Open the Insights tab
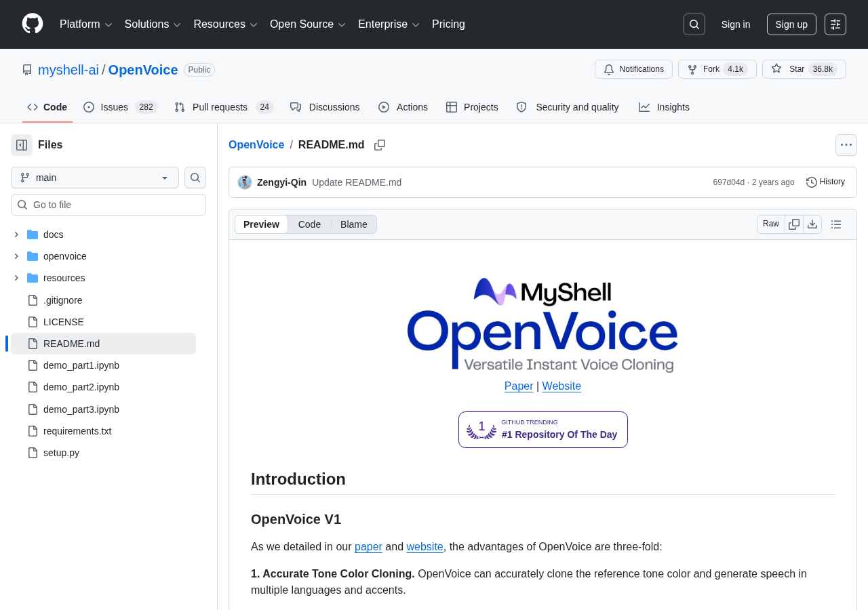 (664, 107)
